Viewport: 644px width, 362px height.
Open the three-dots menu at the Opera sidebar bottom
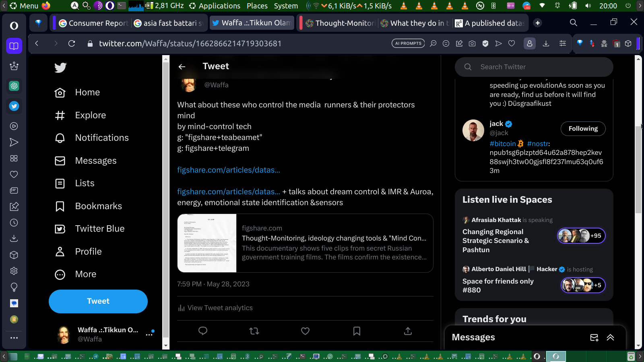(x=14, y=338)
